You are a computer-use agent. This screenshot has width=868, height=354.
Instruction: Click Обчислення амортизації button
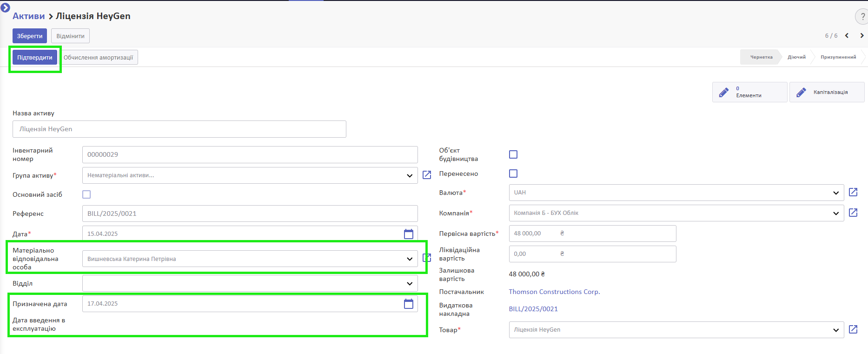[98, 57]
